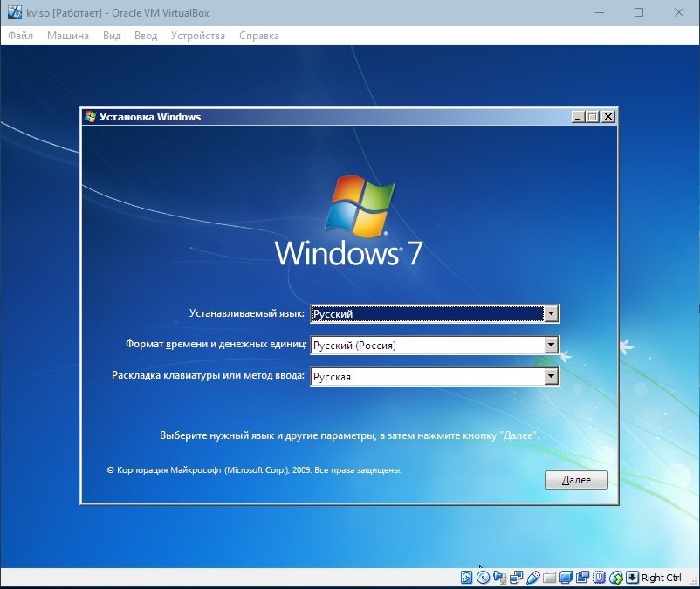Click the display settings status icon

pyautogui.click(x=566, y=578)
